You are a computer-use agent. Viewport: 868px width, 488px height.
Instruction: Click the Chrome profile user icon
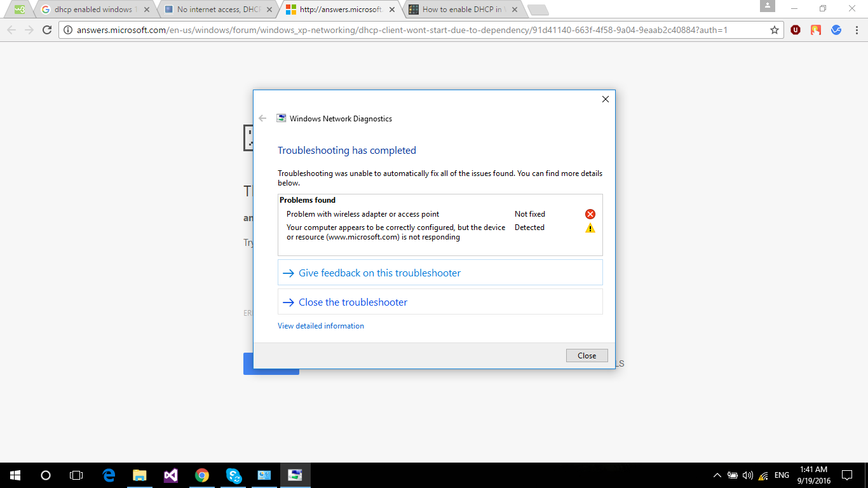(x=768, y=6)
